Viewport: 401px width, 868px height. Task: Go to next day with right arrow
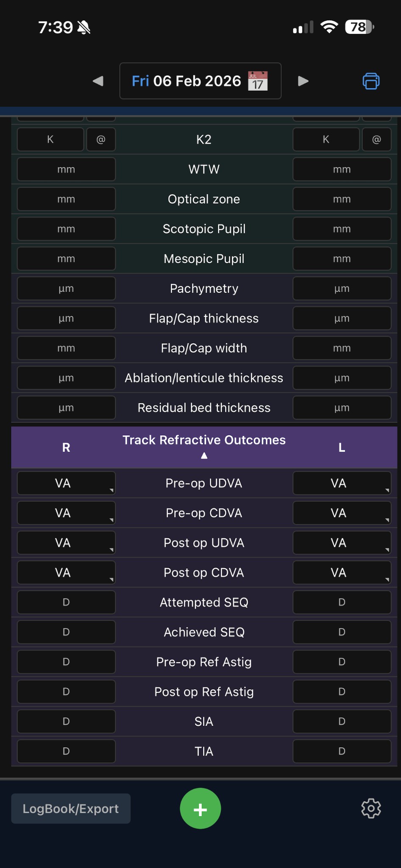click(303, 81)
